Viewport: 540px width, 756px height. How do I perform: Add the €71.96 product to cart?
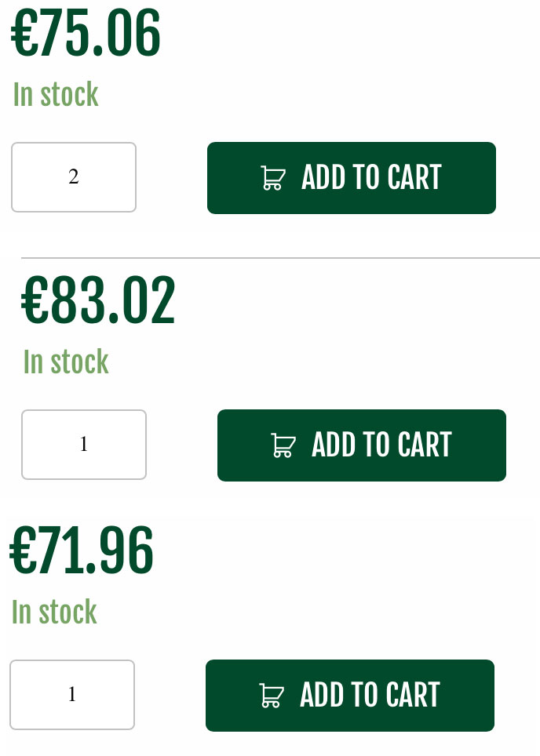click(x=350, y=696)
